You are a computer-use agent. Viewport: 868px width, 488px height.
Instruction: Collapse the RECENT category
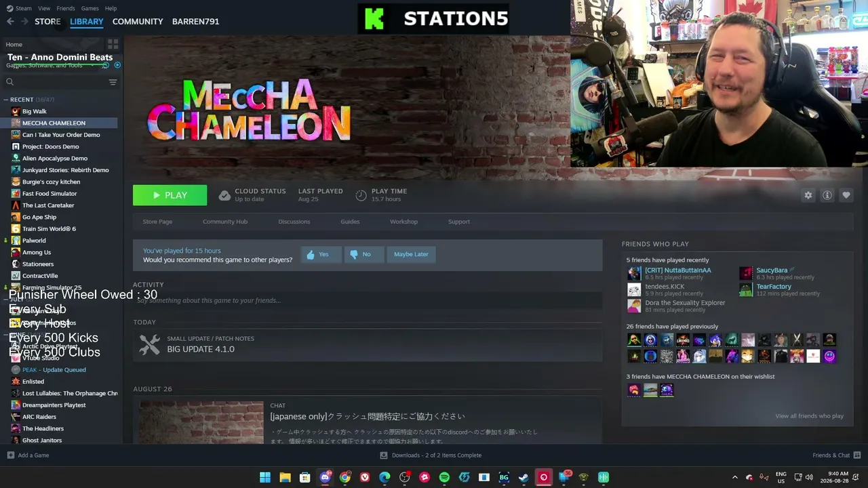click(6, 100)
